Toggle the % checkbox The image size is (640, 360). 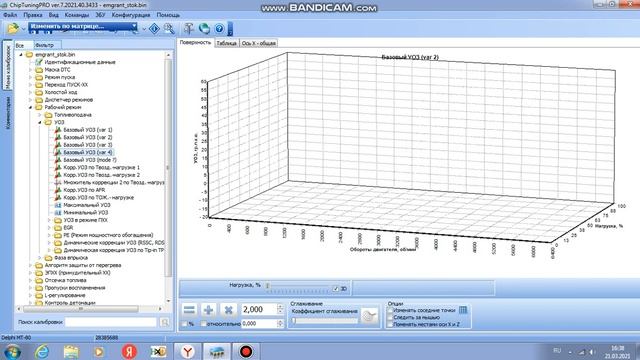click(x=185, y=324)
